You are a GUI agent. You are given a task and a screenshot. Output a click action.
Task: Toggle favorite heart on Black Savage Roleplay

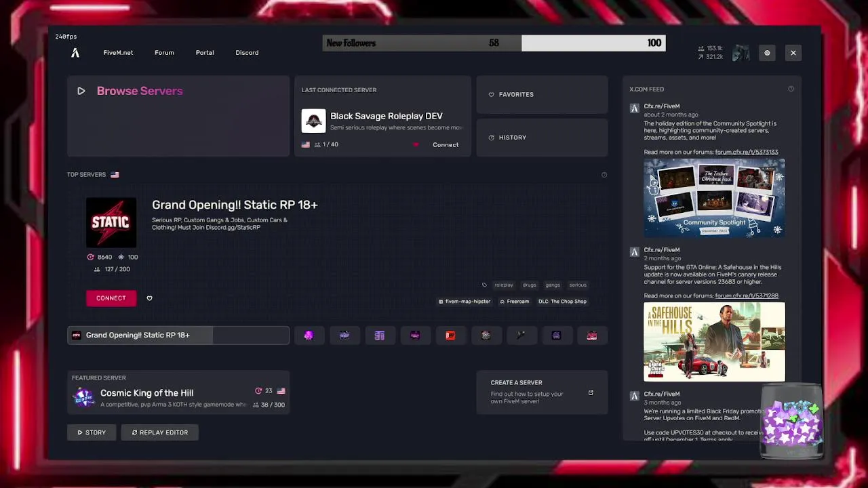[x=416, y=145]
